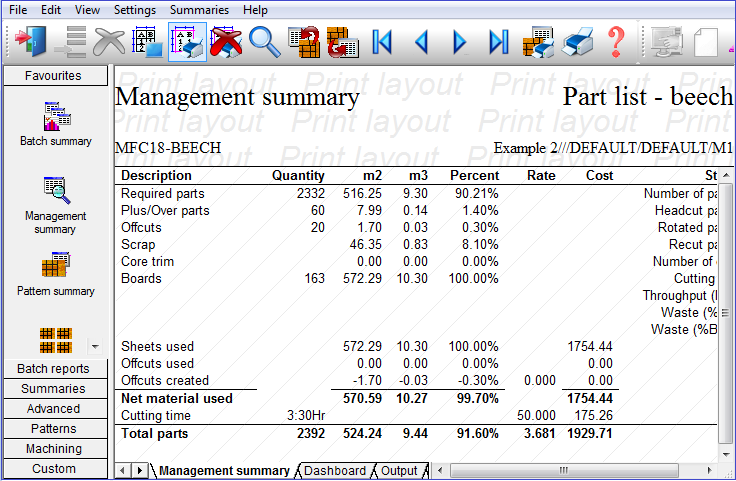This screenshot has height=481, width=736.
Task: Open the Advanced sidebar section
Action: (55, 409)
